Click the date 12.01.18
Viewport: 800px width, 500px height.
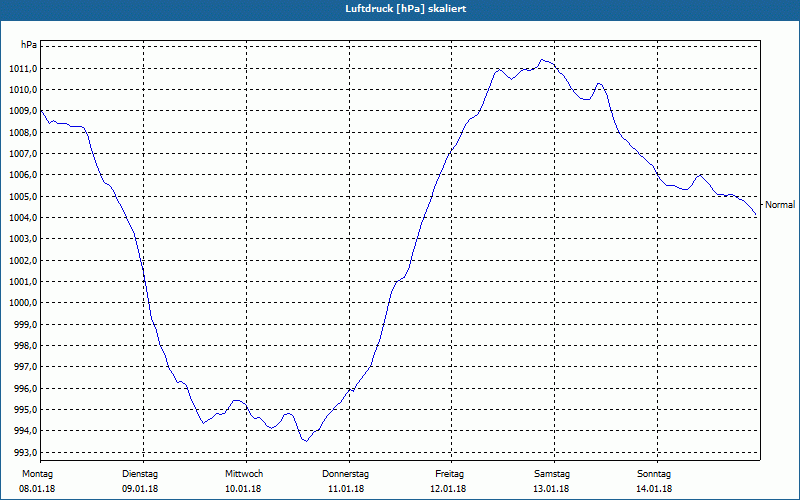[x=448, y=489]
